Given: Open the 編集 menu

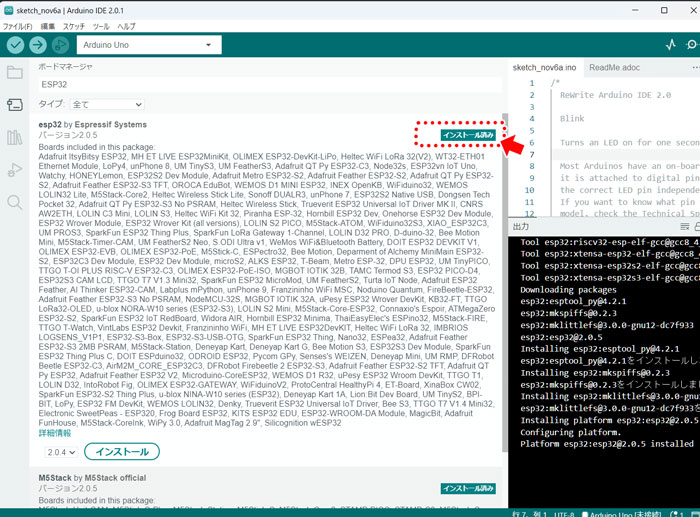Looking at the screenshot, I should [x=48, y=26].
